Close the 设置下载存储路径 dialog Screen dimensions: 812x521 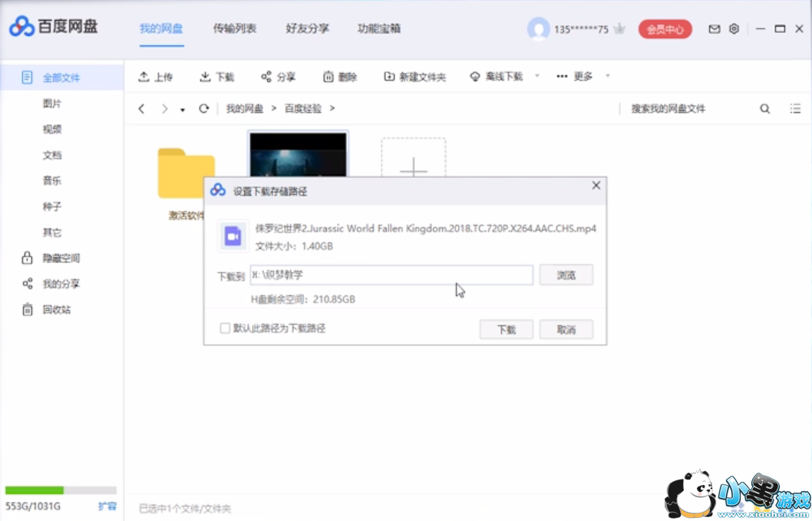pos(596,186)
